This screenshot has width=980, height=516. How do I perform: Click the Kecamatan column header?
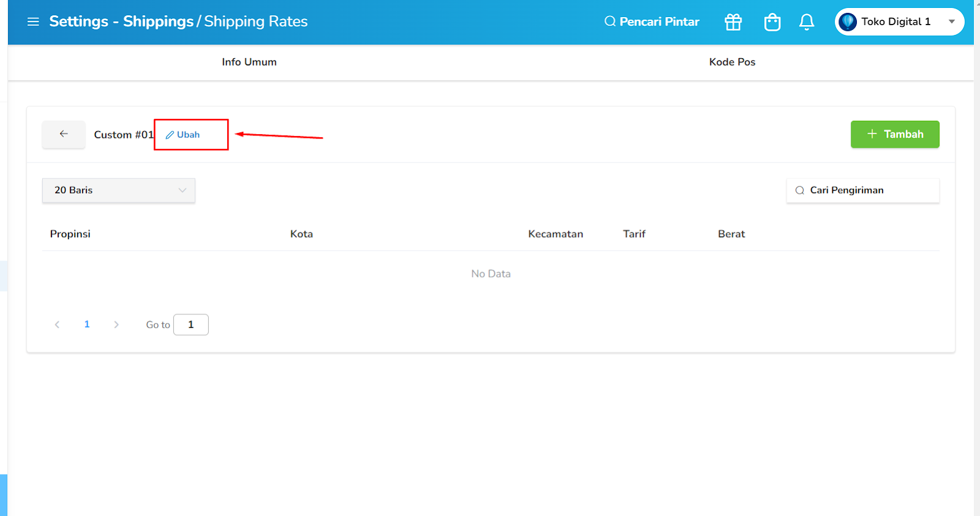coord(556,234)
